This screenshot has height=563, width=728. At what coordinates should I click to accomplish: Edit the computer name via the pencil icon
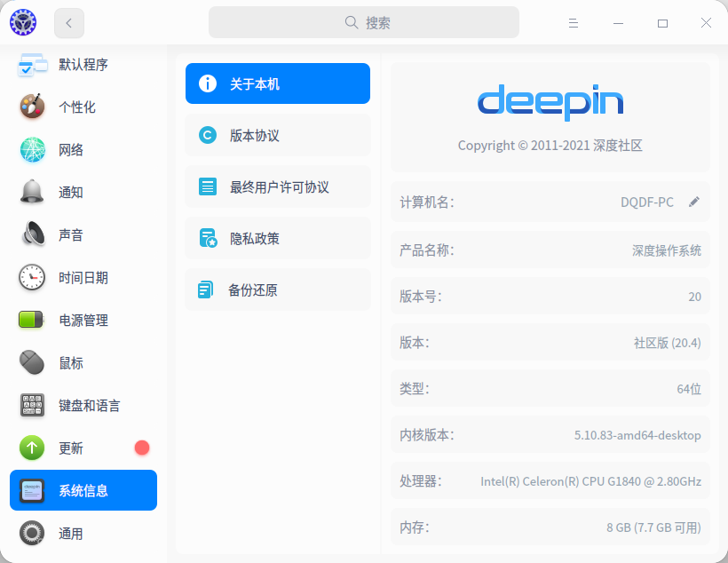tap(694, 202)
